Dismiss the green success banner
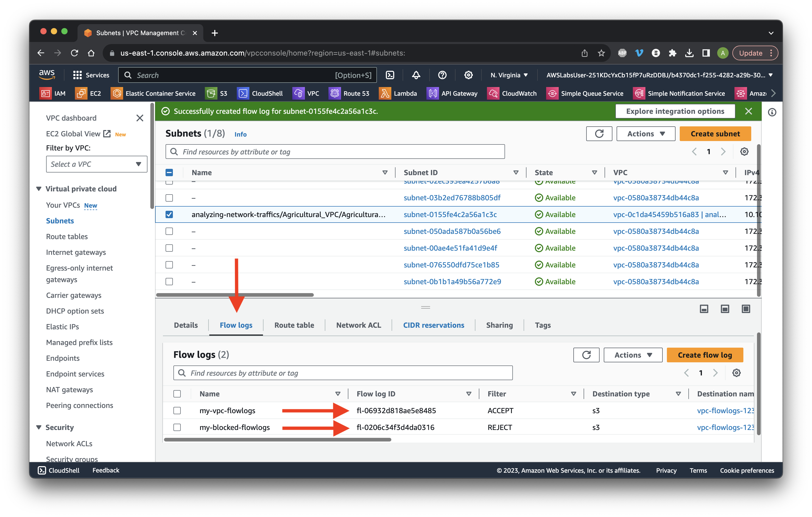The image size is (812, 517). tap(748, 111)
